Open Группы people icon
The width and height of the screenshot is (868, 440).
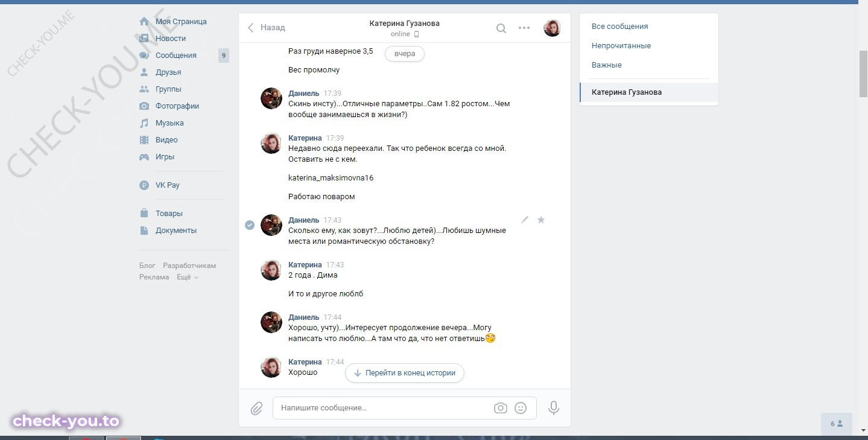(x=144, y=89)
